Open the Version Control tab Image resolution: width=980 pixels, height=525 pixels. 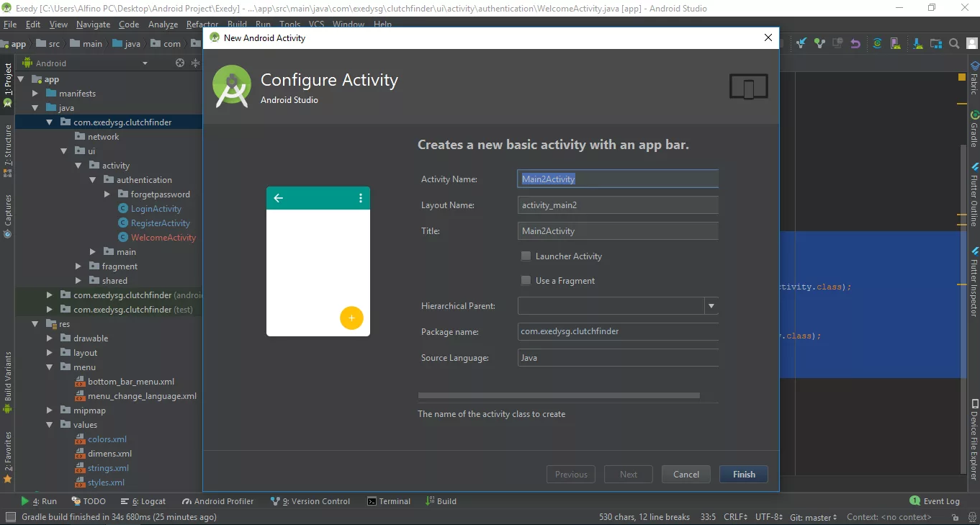pyautogui.click(x=310, y=501)
